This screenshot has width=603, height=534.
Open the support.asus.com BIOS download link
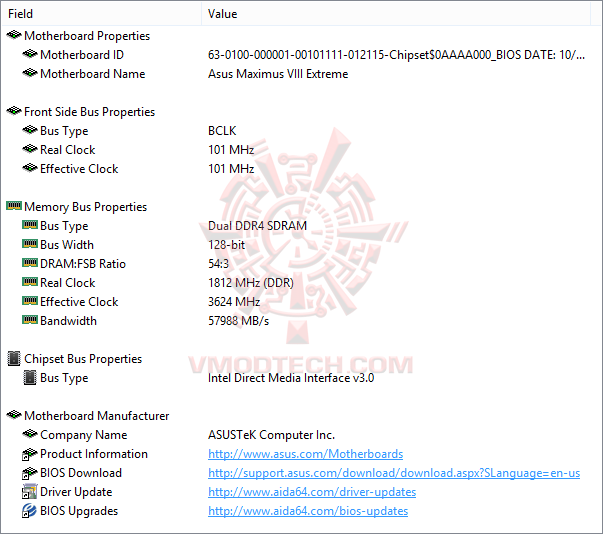(394, 473)
